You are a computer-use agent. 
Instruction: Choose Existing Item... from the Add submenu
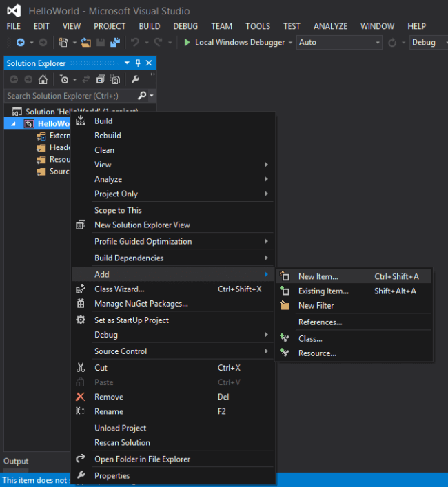pyautogui.click(x=354, y=291)
